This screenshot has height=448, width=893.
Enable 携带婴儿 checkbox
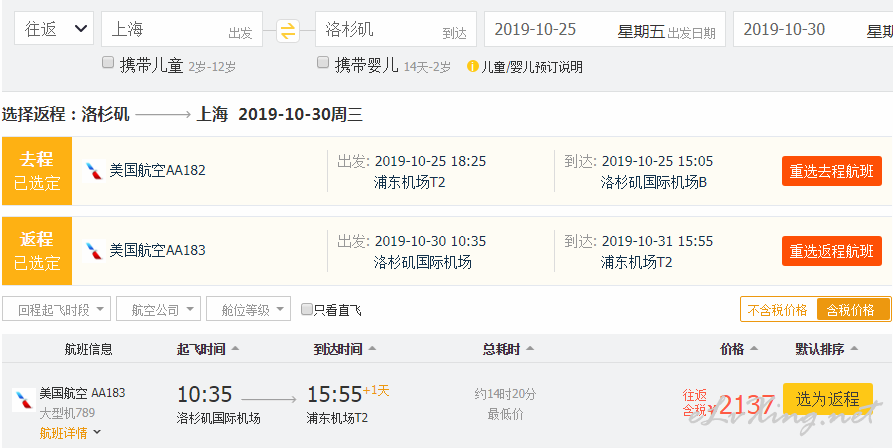tap(323, 63)
